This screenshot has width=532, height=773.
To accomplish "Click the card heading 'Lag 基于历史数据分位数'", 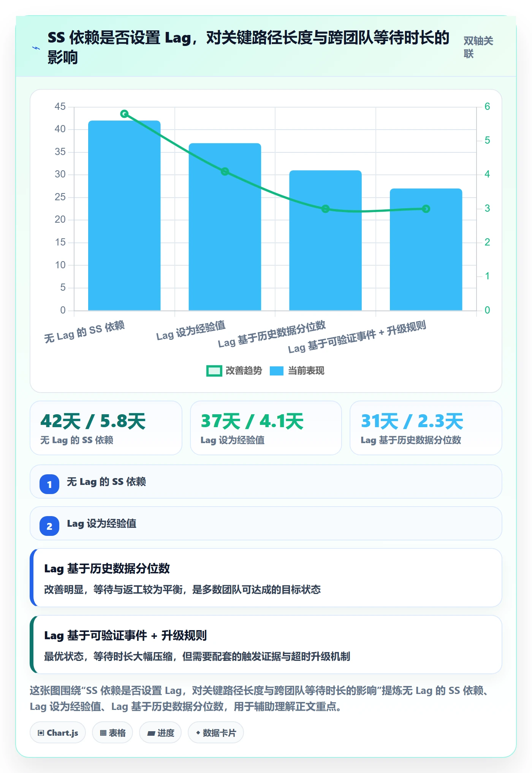I will click(x=107, y=569).
